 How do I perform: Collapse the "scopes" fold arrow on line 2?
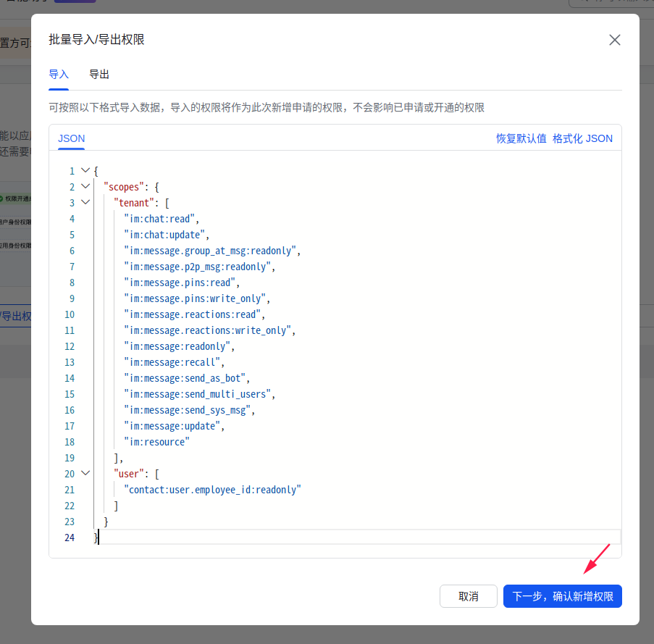pos(85,186)
